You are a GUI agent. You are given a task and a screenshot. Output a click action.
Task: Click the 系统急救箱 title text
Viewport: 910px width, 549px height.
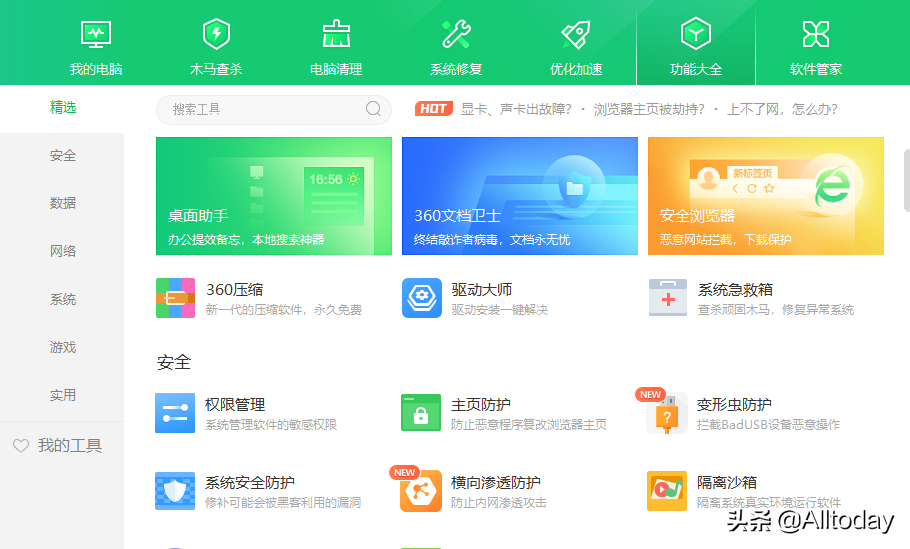(x=735, y=289)
